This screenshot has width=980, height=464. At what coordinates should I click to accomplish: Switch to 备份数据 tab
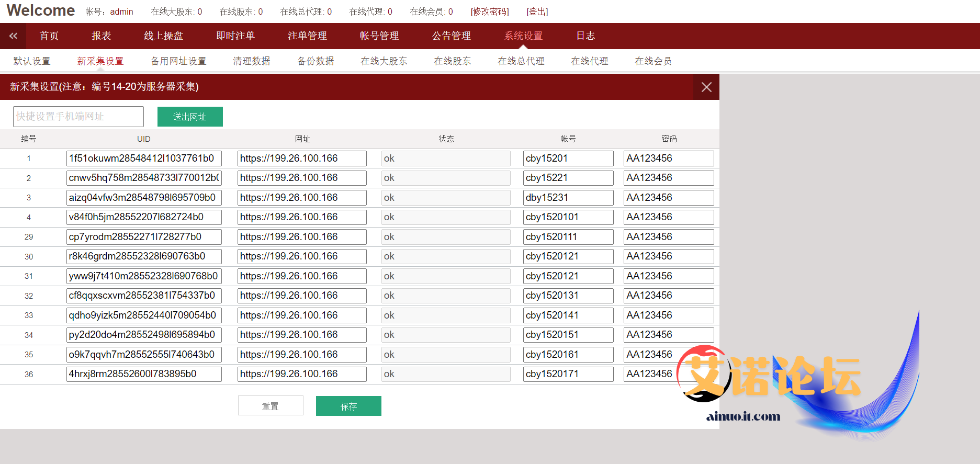coord(316,61)
